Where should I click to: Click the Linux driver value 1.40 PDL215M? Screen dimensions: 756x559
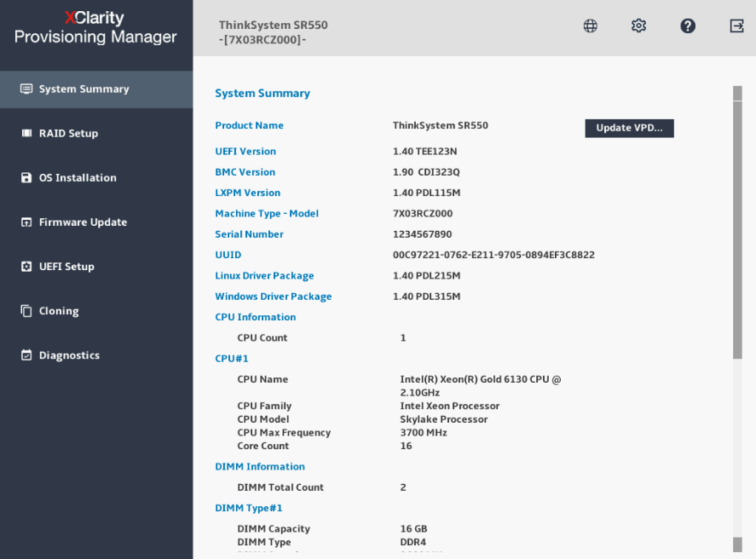tap(427, 275)
